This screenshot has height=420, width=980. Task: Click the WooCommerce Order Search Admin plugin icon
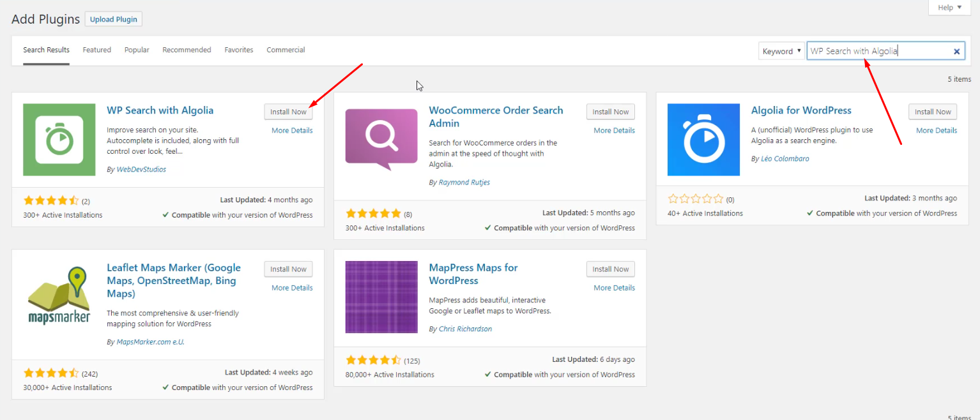[381, 140]
